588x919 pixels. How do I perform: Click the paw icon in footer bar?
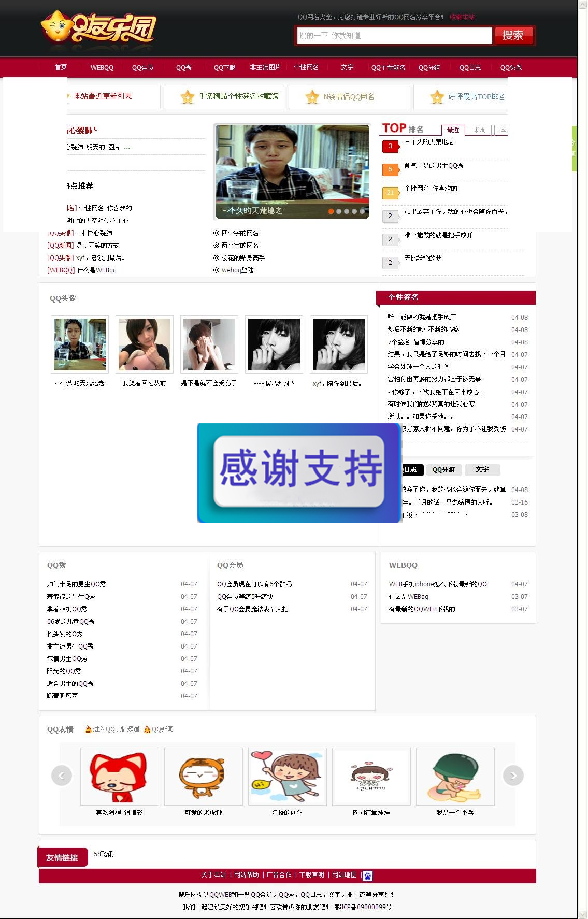click(367, 875)
